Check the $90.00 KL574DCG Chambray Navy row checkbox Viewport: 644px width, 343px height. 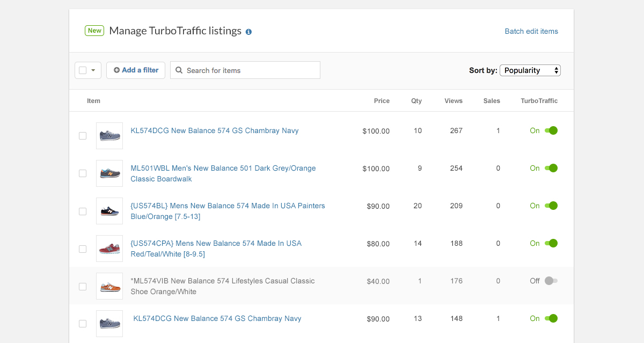coord(83,324)
